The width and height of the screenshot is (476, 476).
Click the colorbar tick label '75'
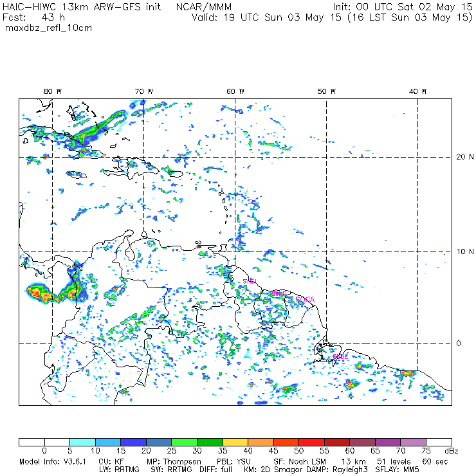426,451
